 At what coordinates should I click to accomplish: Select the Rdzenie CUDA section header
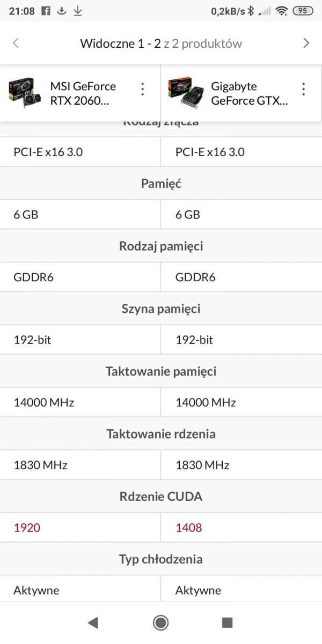[x=161, y=496]
